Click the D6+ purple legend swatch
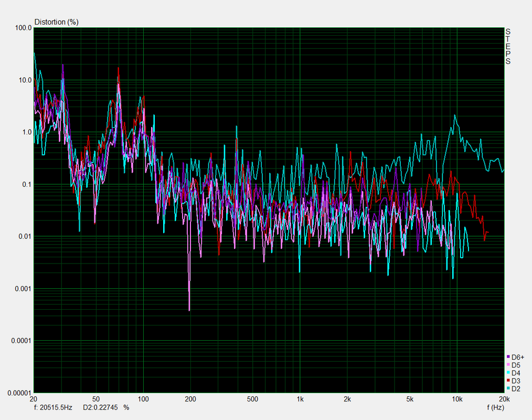Viewport: 532px width, 420px height. [508, 357]
